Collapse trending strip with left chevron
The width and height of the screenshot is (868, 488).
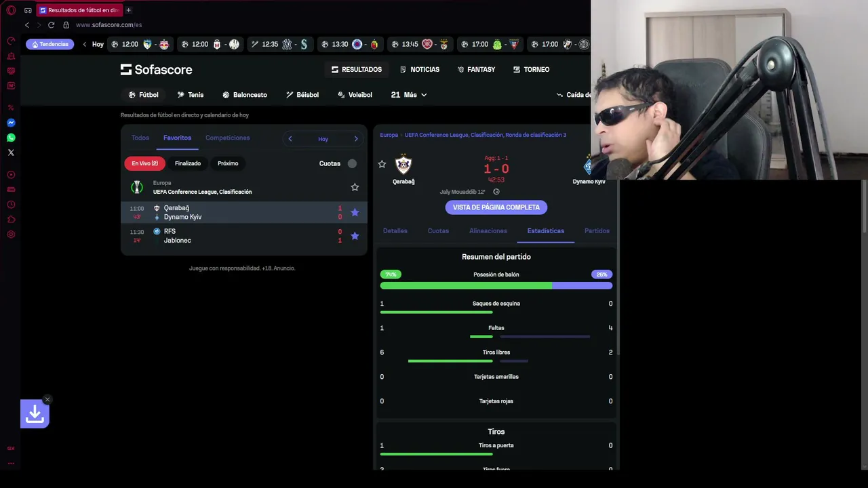pos(85,44)
